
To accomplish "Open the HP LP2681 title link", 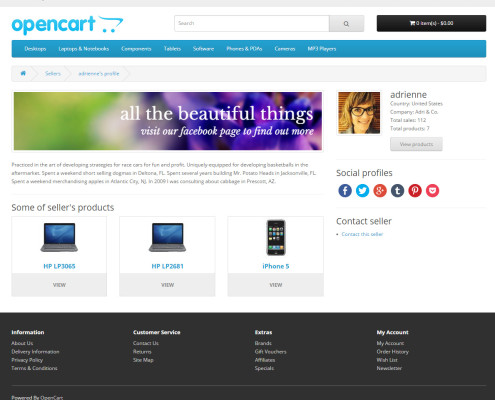I will [x=167, y=266].
